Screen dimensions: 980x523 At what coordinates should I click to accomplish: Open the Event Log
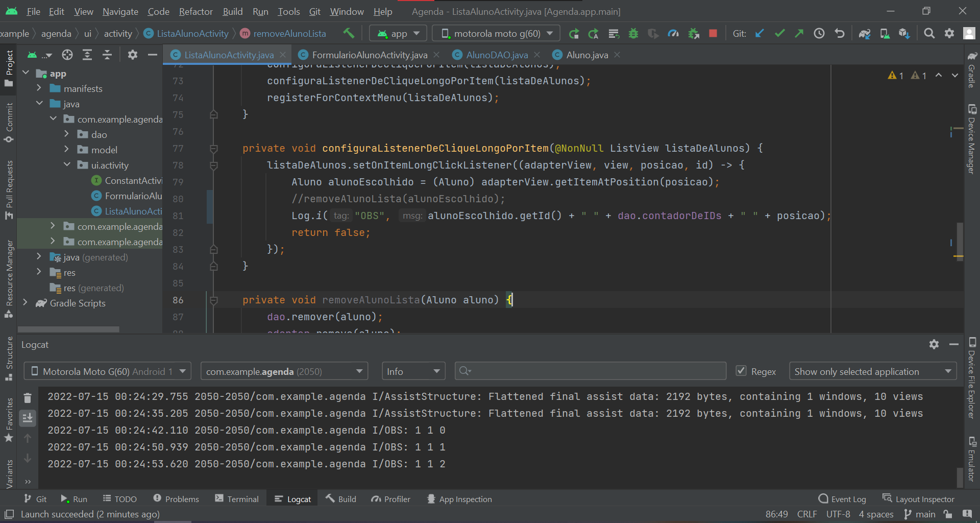tap(842, 499)
